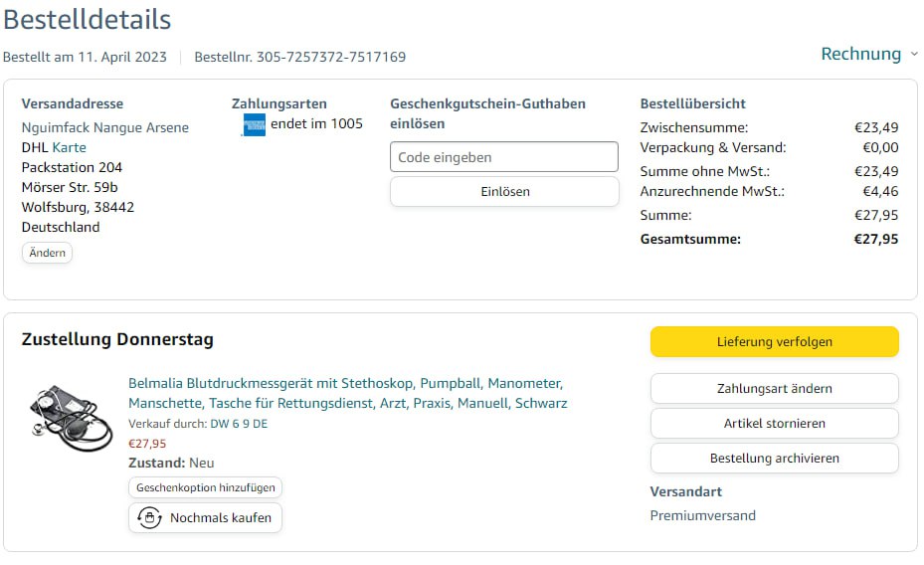The image size is (924, 565).
Task: Open seller DW 6 9 DE link
Action: click(x=239, y=424)
